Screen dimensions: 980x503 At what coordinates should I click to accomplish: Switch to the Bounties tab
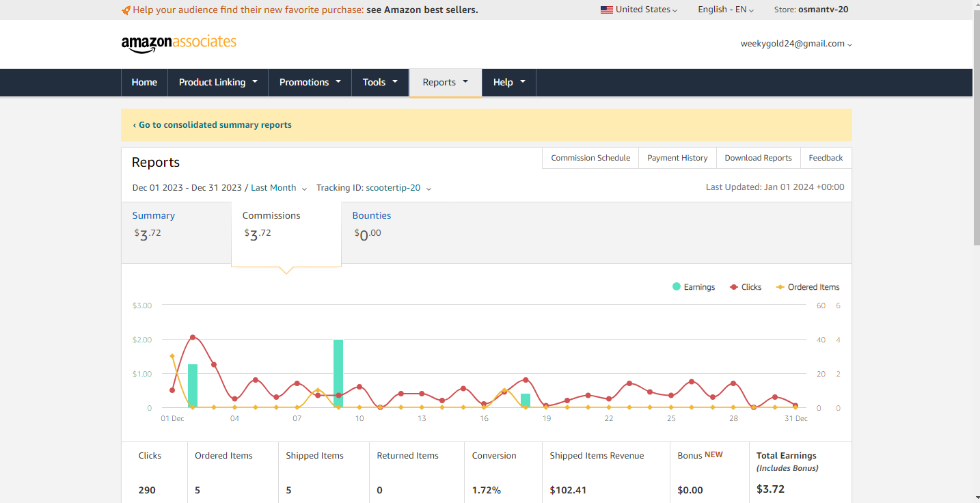[396, 232]
